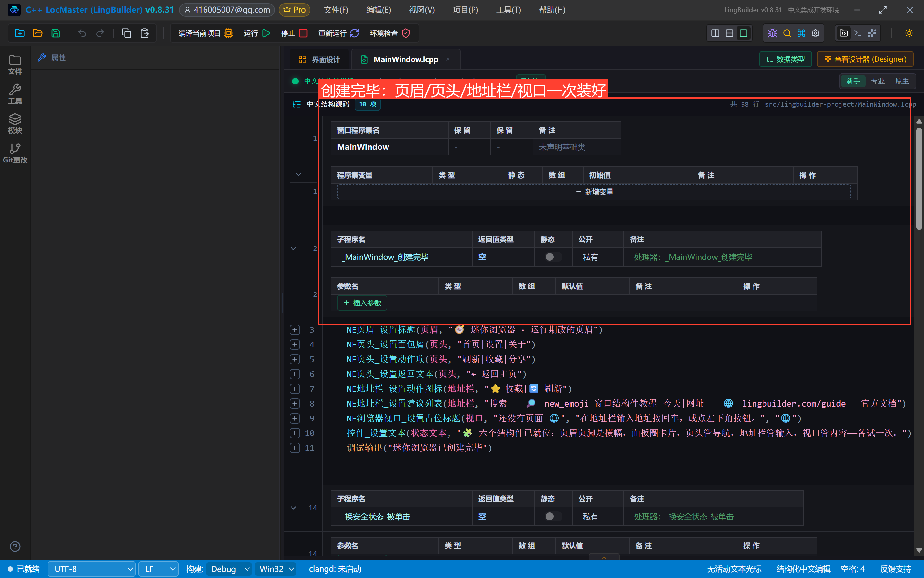
Task: Switch to vertical split layout
Action: click(x=715, y=33)
